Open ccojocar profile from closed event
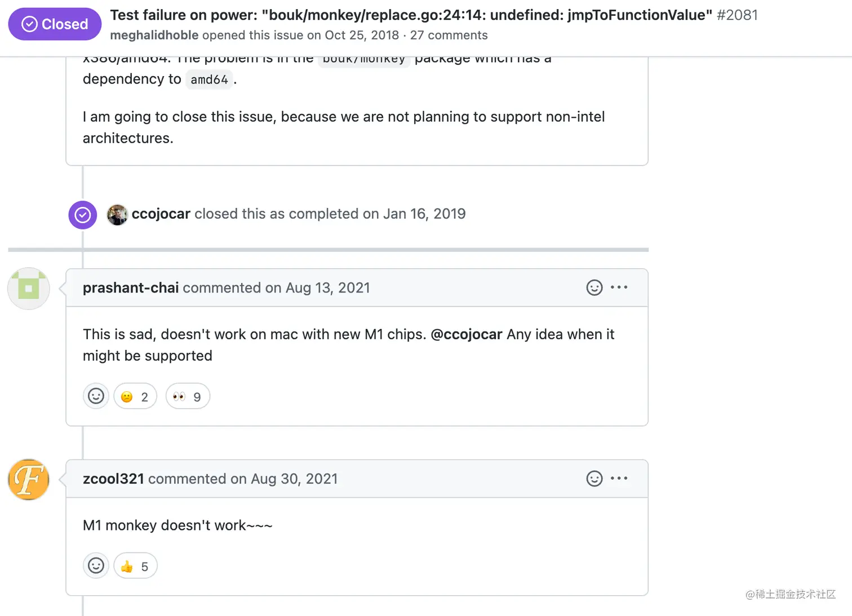The image size is (852, 616). click(161, 214)
